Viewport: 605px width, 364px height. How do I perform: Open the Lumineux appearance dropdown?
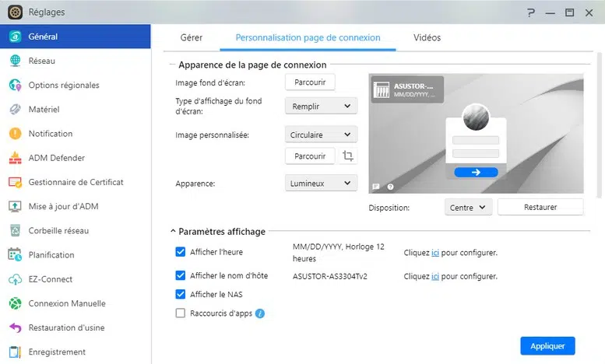321,184
